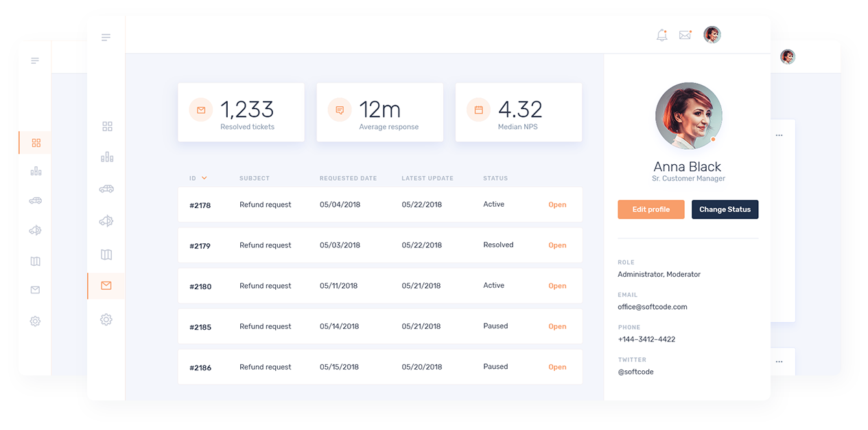The height and width of the screenshot is (430, 868).
Task: Open the messages envelope icon in the top bar
Action: pos(685,35)
